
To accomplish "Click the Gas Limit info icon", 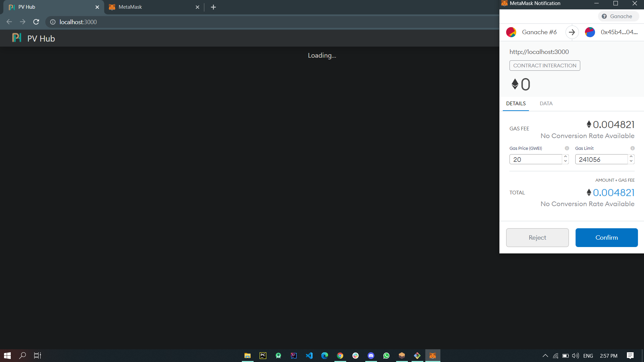I will (632, 148).
